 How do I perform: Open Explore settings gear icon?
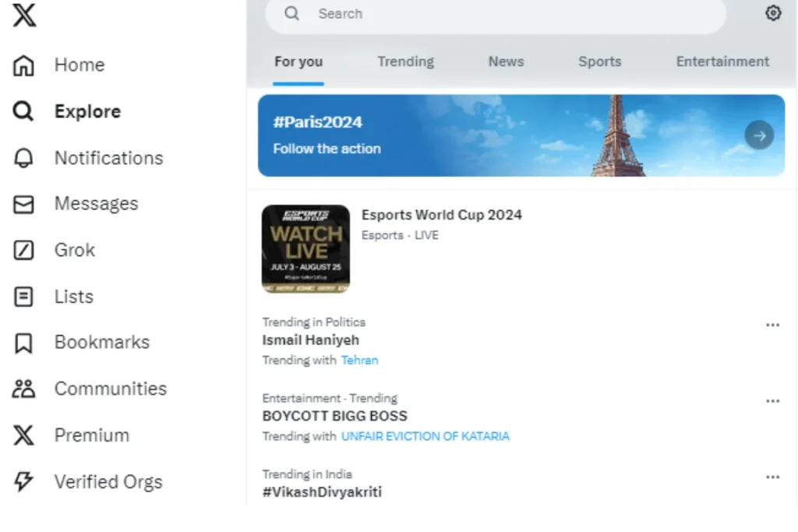coord(773,13)
